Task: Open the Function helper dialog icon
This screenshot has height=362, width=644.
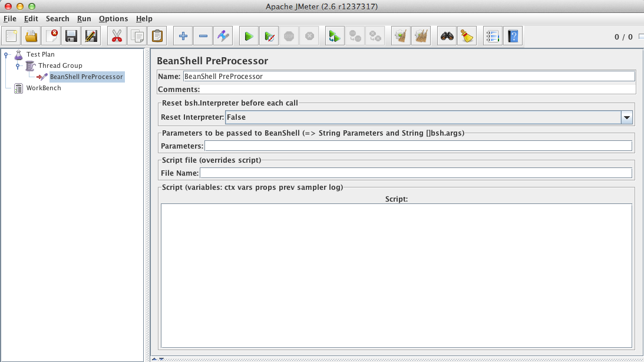Action: [x=493, y=36]
